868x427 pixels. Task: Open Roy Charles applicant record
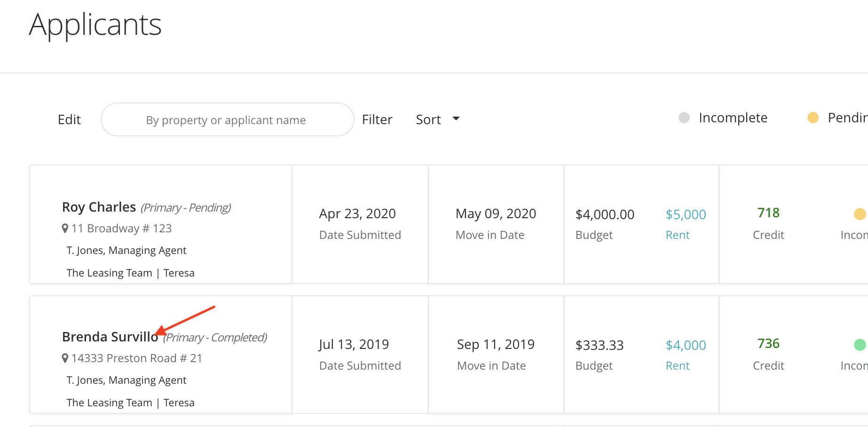point(99,207)
